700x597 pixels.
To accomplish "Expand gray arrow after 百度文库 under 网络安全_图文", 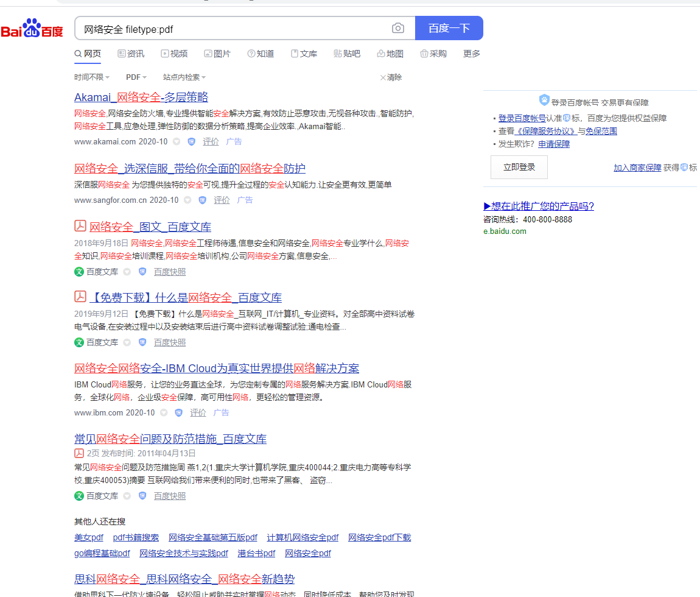I will click(x=127, y=272).
